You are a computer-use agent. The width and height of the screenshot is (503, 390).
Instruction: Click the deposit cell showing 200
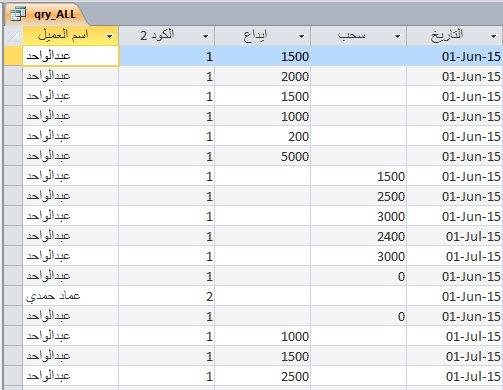(x=263, y=136)
